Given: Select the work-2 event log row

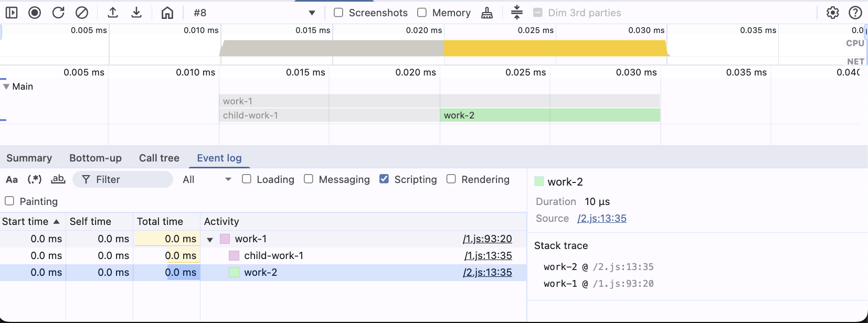Looking at the screenshot, I should tap(263, 273).
